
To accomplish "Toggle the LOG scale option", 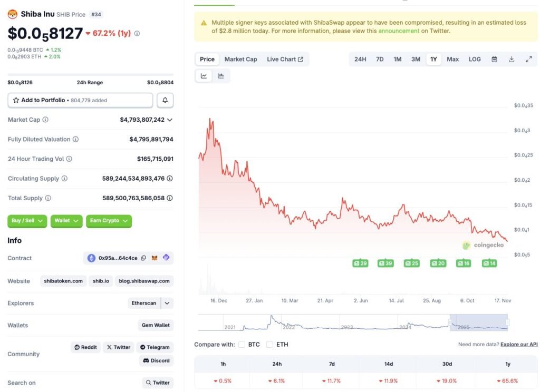I will pyautogui.click(x=475, y=60).
